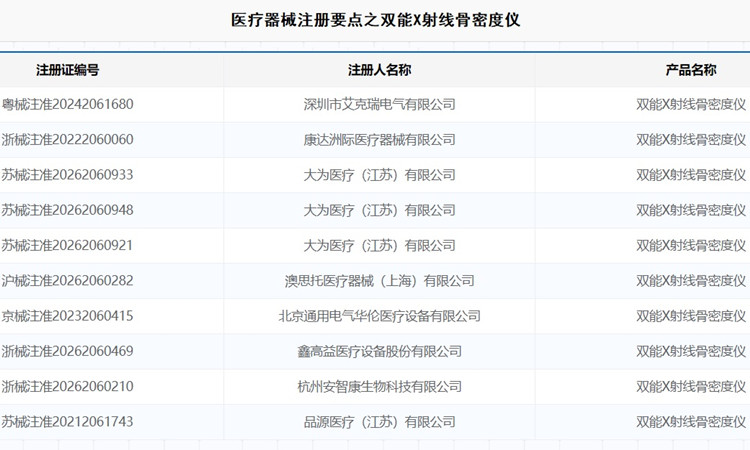Select registration number 粤械注准20242061680
Screen dimensions: 750x450
point(67,104)
